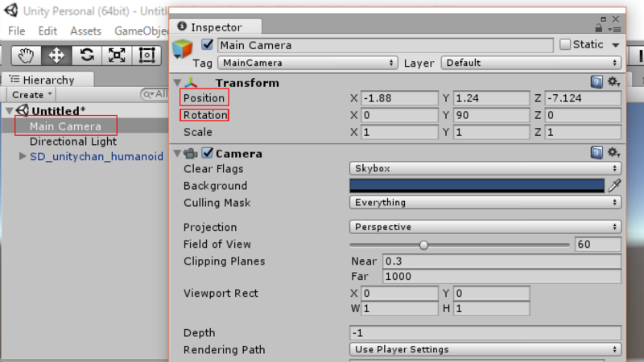Click the Viewport Rect X field
Screen dimensions: 644x362
[x=399, y=293]
